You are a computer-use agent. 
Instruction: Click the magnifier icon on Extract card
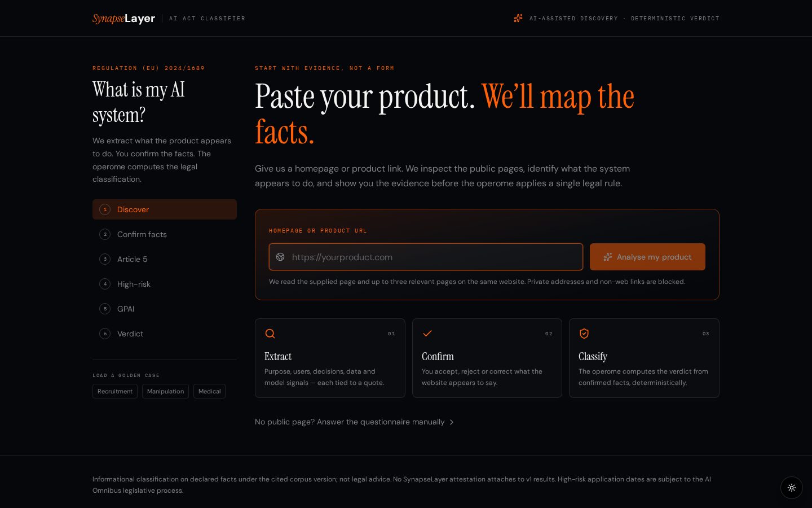tap(270, 334)
